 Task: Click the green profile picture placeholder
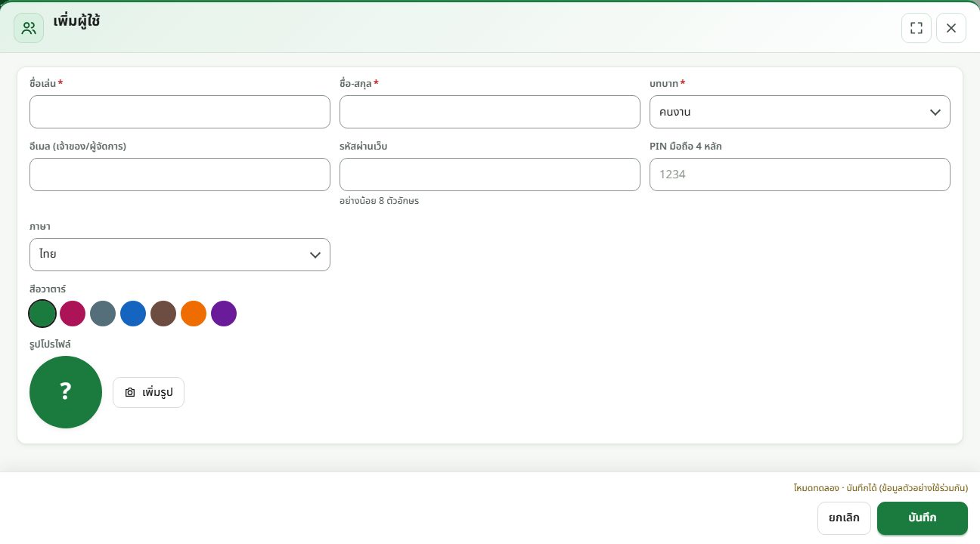[x=66, y=392]
